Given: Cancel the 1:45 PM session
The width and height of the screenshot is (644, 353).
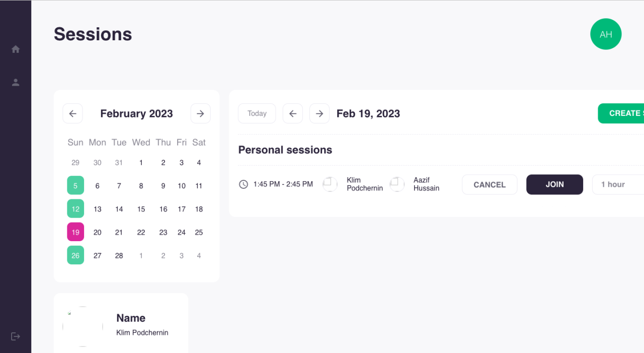Looking at the screenshot, I should coord(490,185).
